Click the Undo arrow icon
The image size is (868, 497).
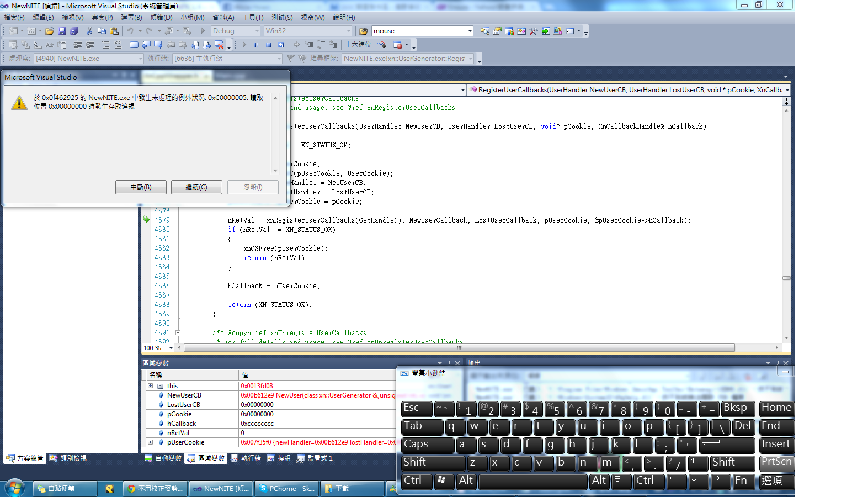tap(130, 31)
